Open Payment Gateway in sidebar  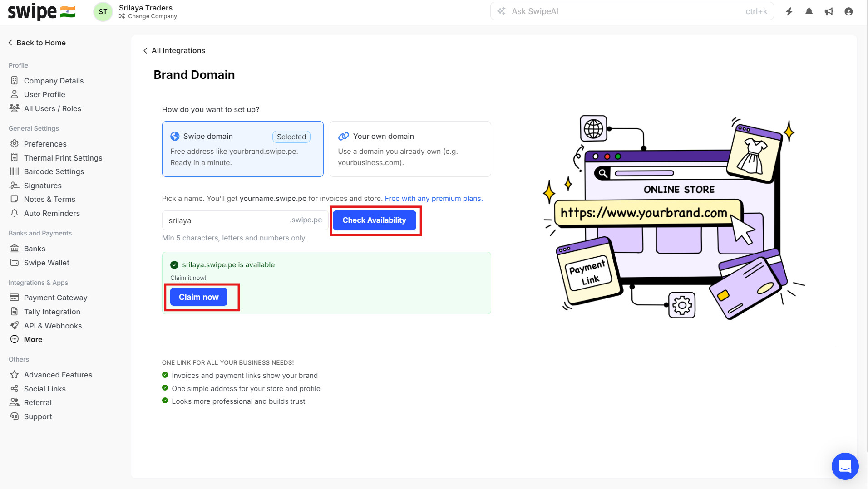point(55,298)
